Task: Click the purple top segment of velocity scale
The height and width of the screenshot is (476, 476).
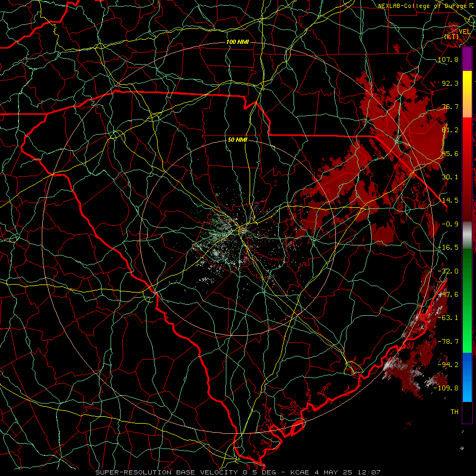Action: [x=467, y=59]
